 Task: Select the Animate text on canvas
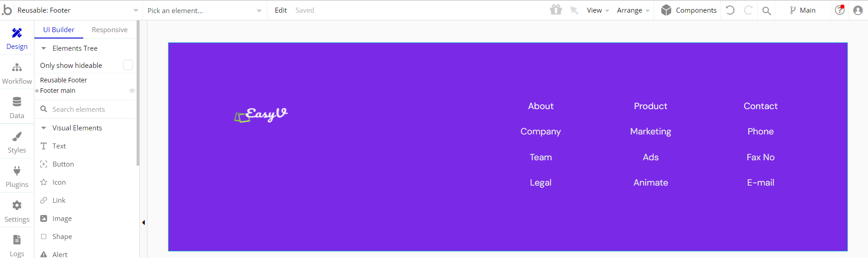[650, 182]
